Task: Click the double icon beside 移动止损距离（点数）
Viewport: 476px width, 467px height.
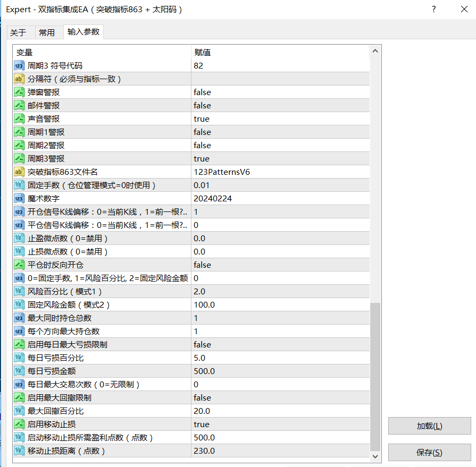Action: coord(19,451)
